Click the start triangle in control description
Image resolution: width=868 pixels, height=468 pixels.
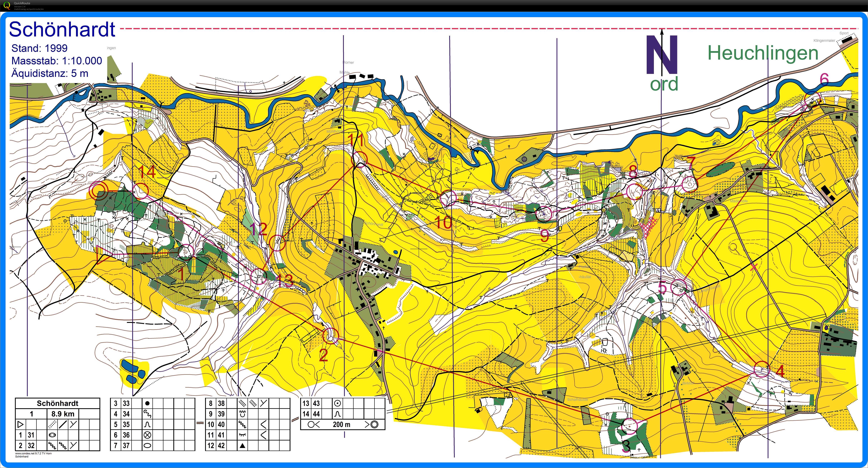20,424
